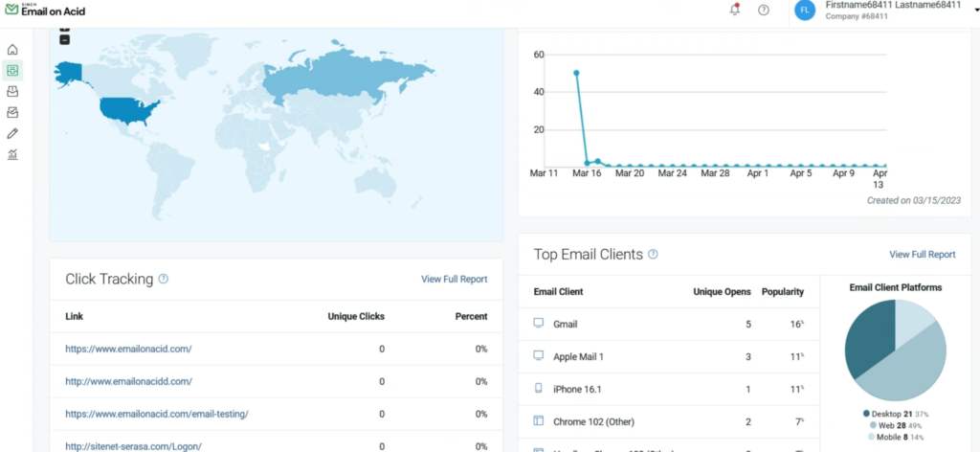View Full Report for Top Email Clients
The width and height of the screenshot is (980, 452).
point(922,254)
